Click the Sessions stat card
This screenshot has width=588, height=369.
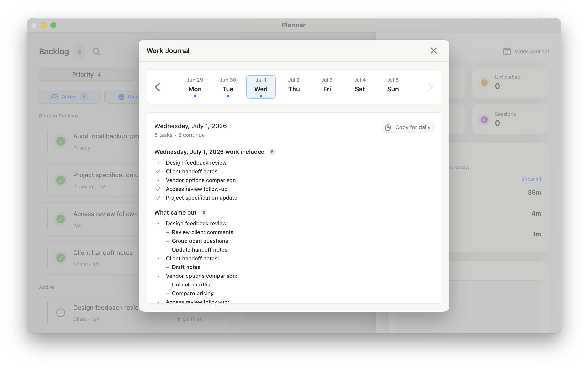(510, 119)
